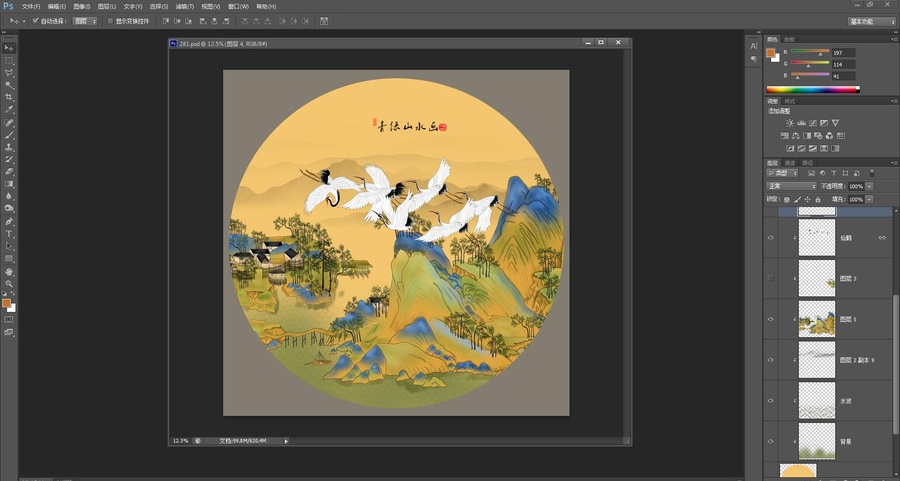Viewport: 900px width, 481px height.
Task: Open the workspace switcher 基本功能 dropdown
Action: coord(871,21)
